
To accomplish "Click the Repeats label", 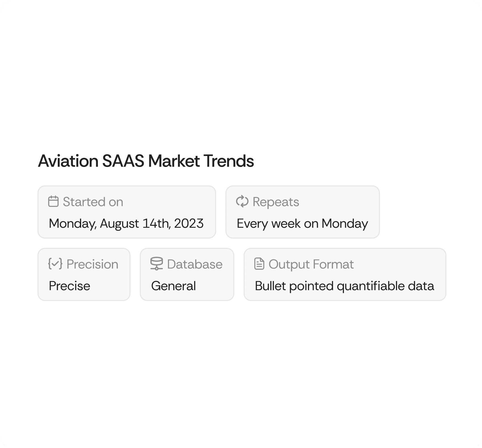I will (x=276, y=202).
